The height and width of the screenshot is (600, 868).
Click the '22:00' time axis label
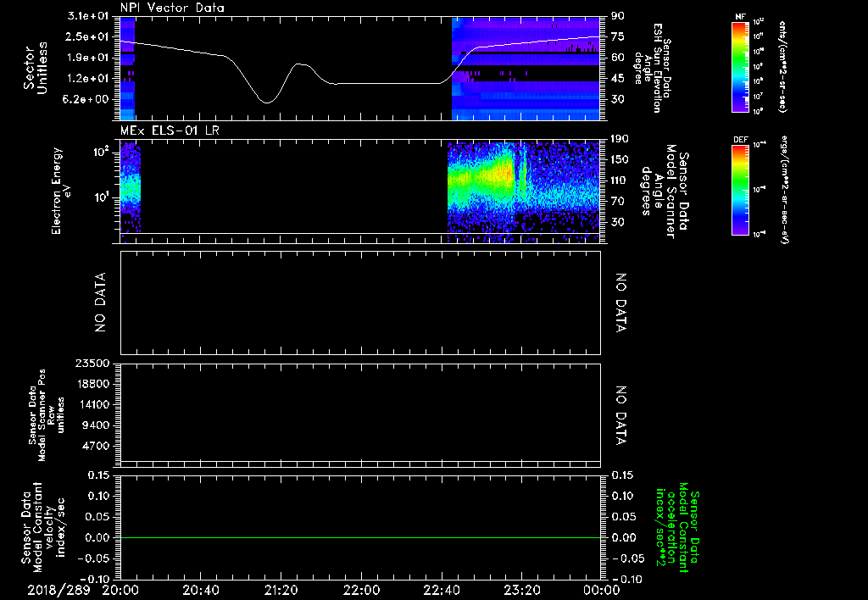tap(361, 590)
